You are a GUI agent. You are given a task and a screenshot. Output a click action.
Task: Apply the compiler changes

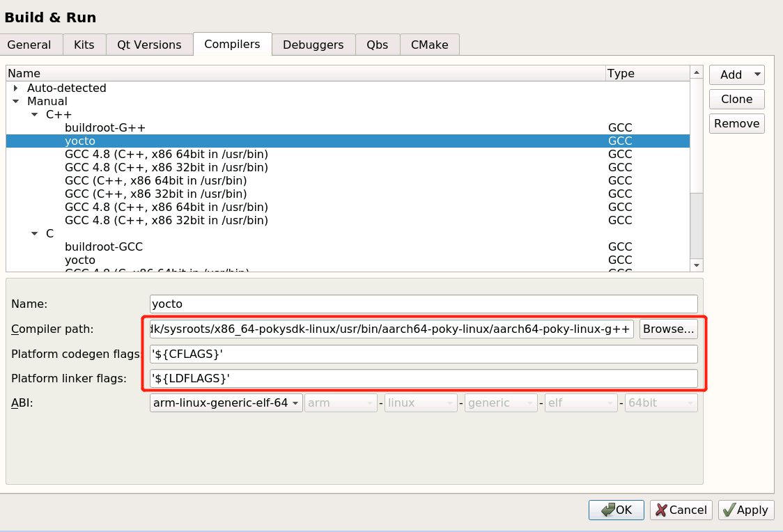point(745,510)
